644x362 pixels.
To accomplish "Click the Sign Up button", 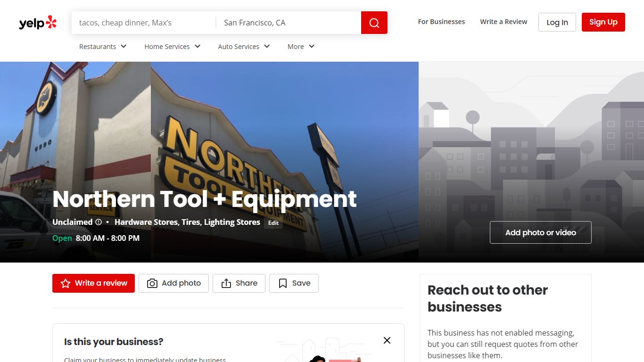I will tap(603, 22).
